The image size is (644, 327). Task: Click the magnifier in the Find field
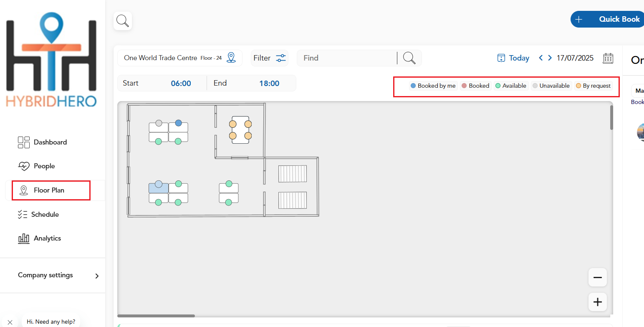409,58
